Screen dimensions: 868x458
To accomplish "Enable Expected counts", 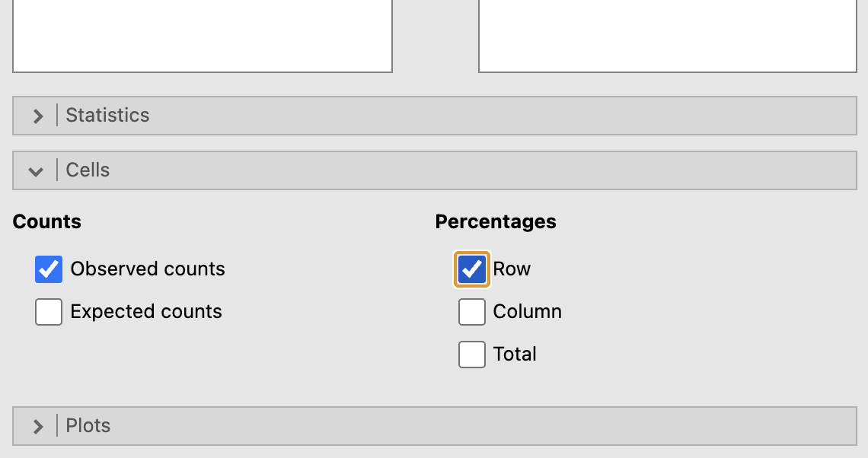I will 48,312.
